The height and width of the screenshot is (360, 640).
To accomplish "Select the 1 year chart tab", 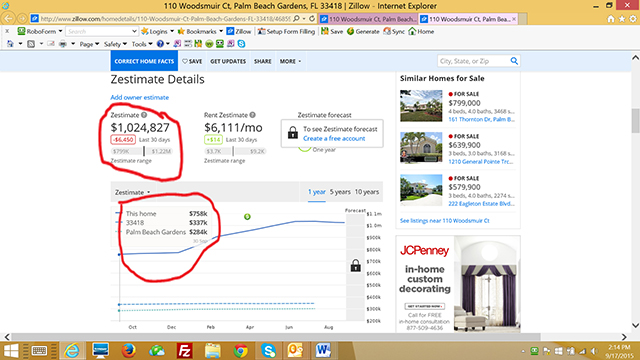I will point(317,192).
